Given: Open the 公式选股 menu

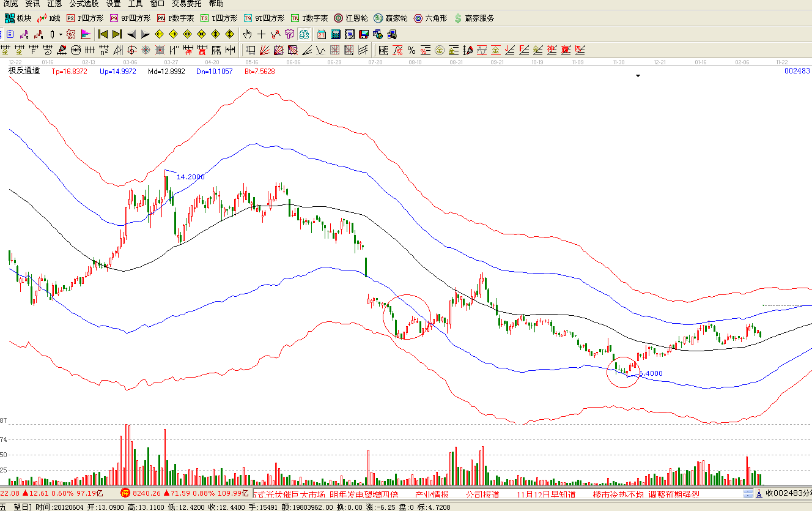Looking at the screenshot, I should click(x=83, y=4).
